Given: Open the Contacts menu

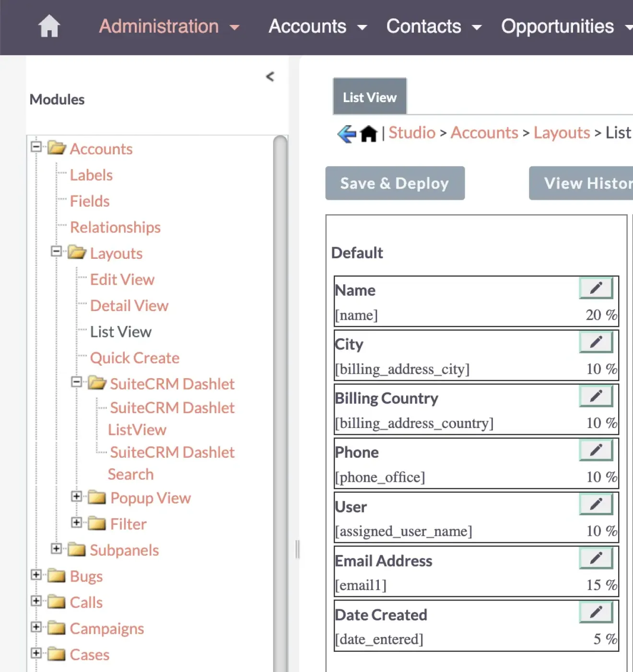Looking at the screenshot, I should (x=424, y=26).
